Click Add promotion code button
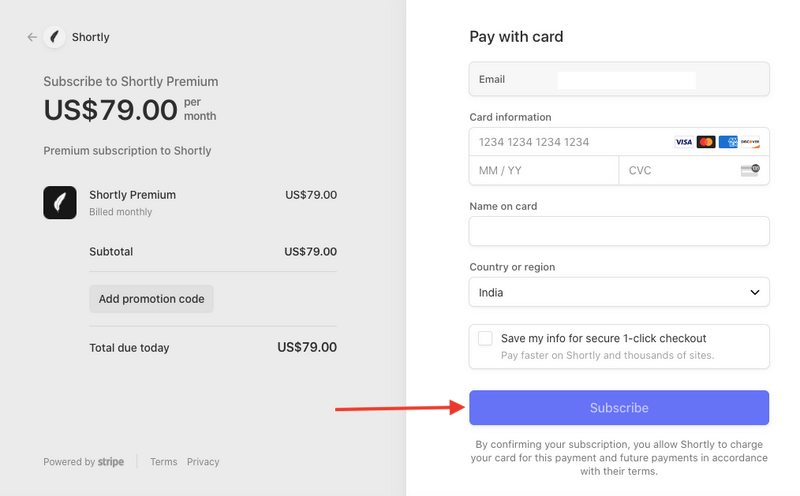This screenshot has height=496, width=800. (151, 299)
